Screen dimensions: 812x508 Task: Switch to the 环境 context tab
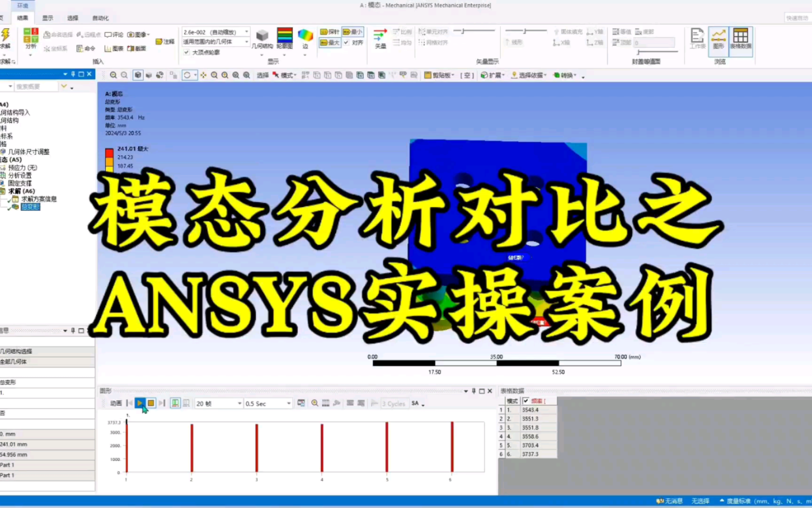click(23, 6)
